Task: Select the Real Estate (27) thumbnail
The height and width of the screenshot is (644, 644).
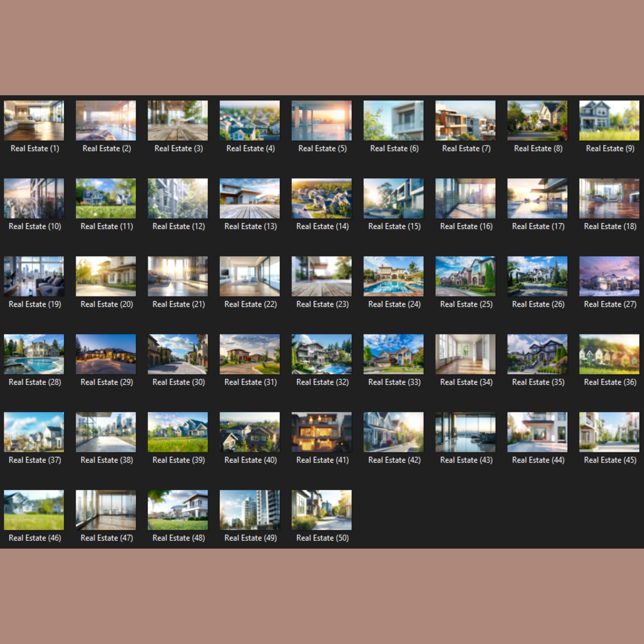Action: 609,276
